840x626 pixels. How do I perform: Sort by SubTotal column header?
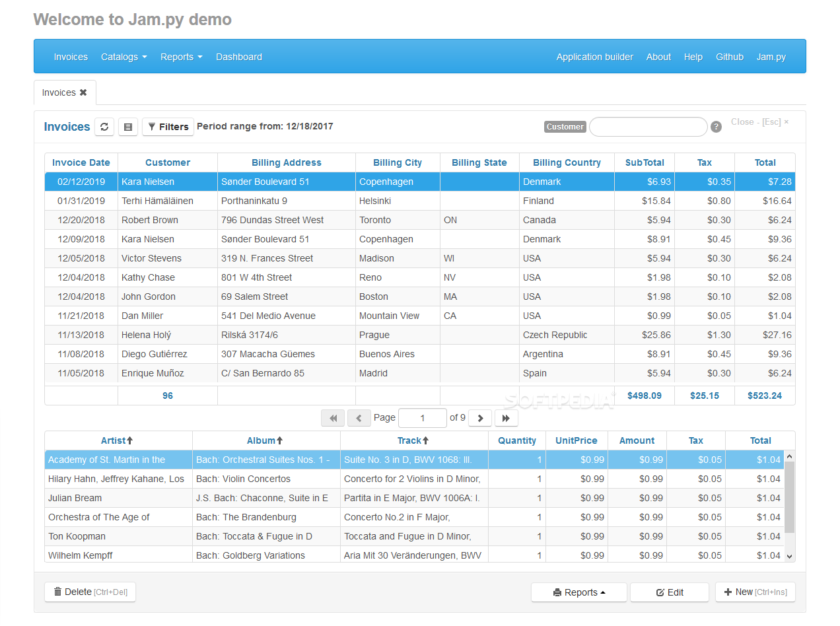coord(645,162)
